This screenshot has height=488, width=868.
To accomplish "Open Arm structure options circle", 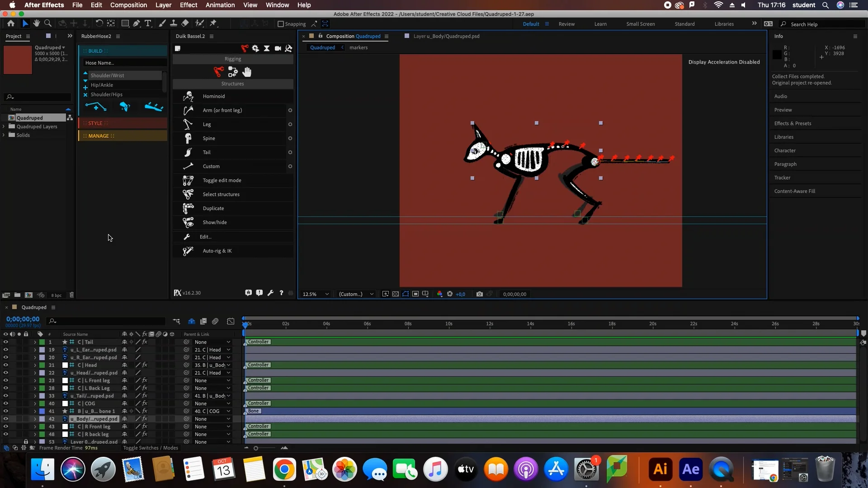I will point(290,110).
